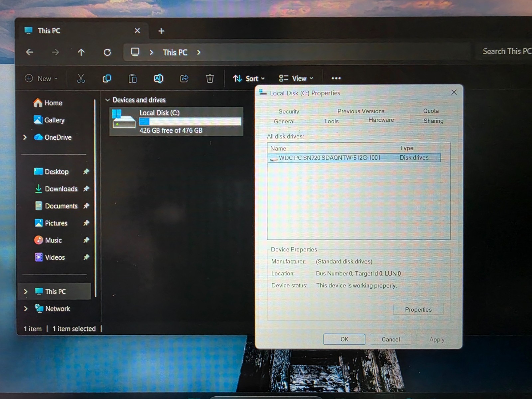Copy the selected item
Viewport: 532px width, 399px height.
tap(107, 78)
